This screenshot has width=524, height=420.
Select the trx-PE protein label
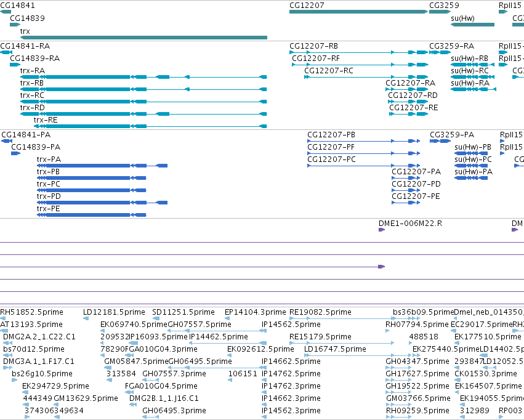[x=49, y=209]
